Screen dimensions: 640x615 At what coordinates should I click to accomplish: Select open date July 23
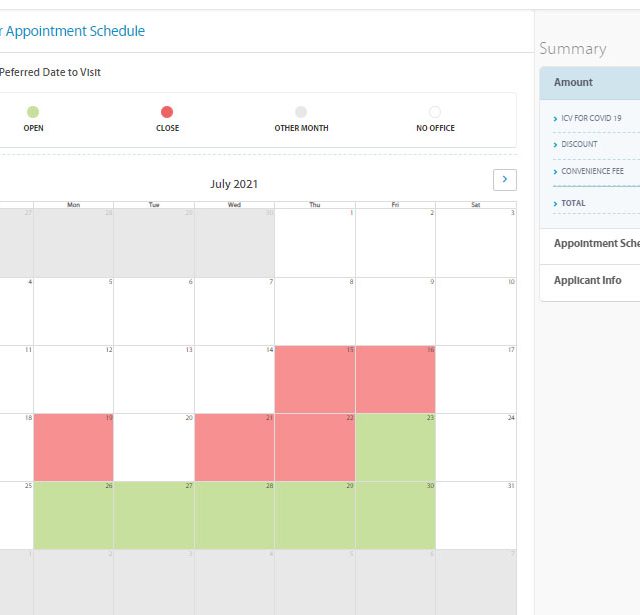395,447
